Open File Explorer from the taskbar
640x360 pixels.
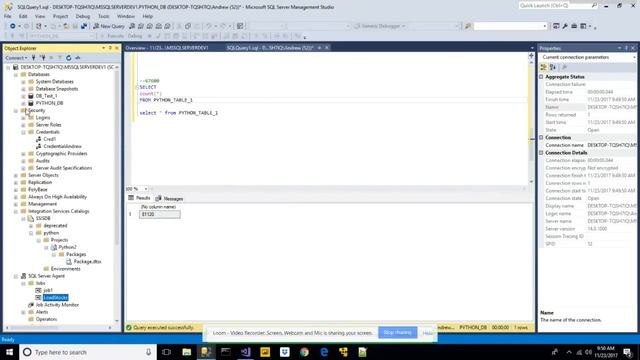tap(187, 352)
